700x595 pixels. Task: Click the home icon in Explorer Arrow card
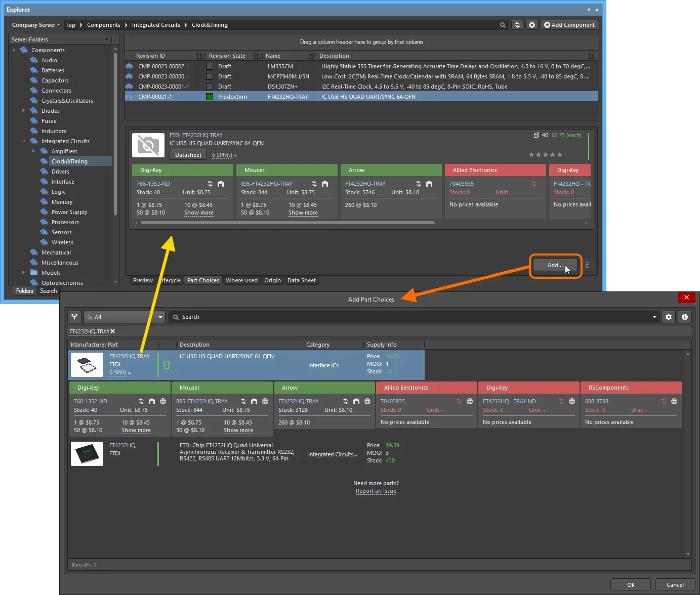click(429, 184)
